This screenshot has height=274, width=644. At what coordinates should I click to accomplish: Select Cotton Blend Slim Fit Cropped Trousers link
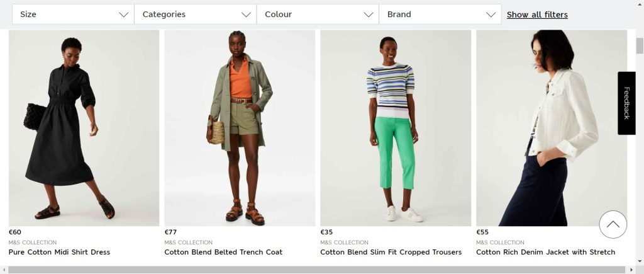391,252
